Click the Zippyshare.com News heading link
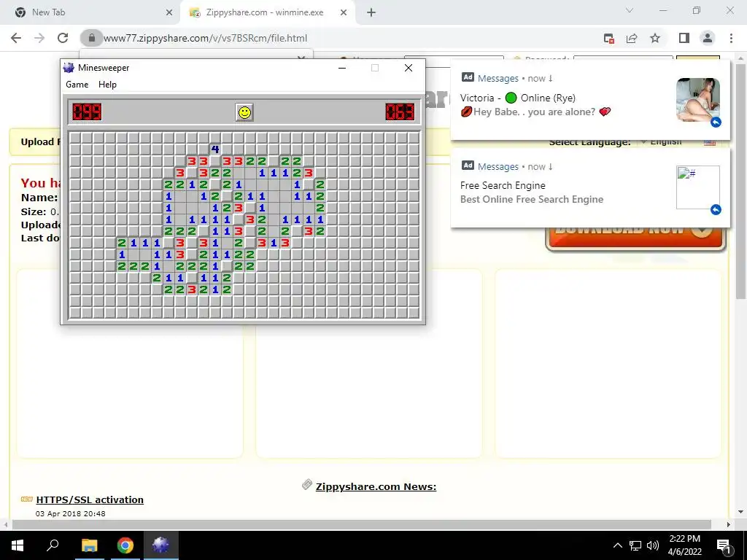The image size is (747, 560). 376,486
